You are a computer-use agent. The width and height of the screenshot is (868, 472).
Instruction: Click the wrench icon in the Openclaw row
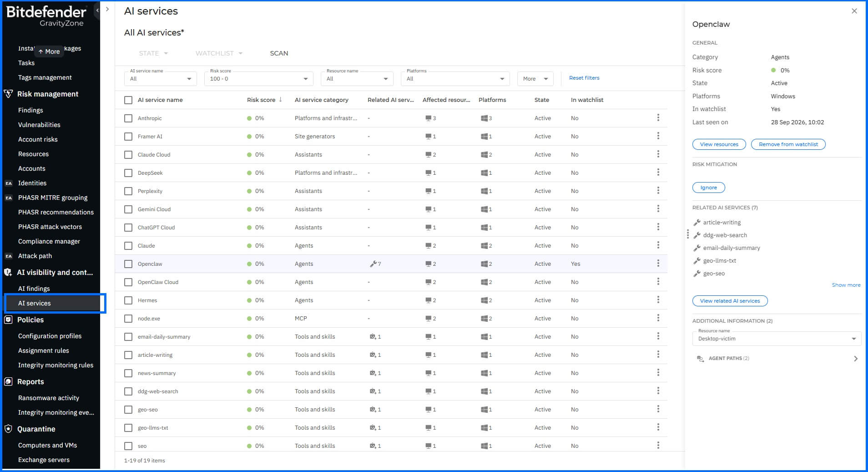pyautogui.click(x=373, y=264)
